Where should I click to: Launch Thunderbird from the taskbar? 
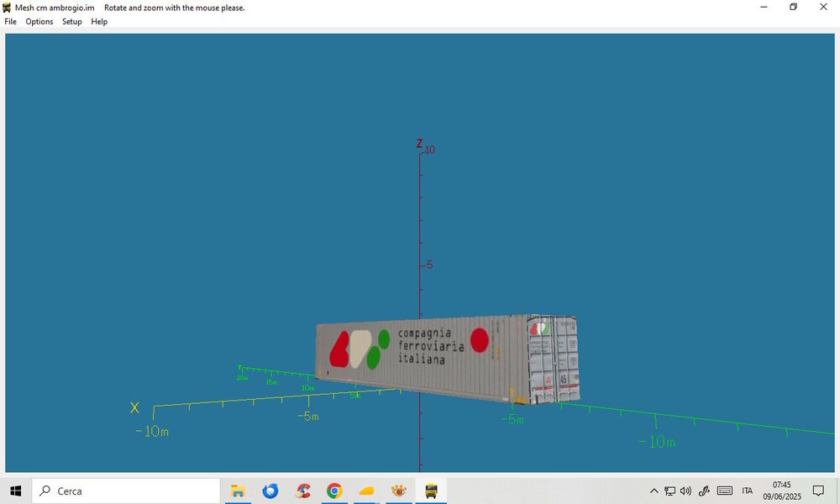(270, 491)
